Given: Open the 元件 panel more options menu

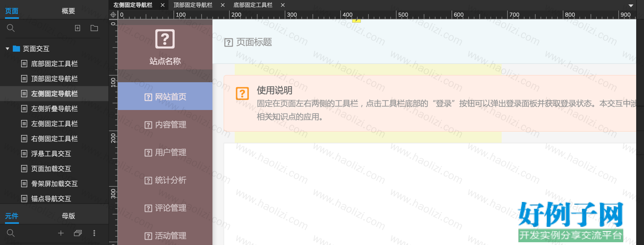Looking at the screenshot, I should 94,233.
